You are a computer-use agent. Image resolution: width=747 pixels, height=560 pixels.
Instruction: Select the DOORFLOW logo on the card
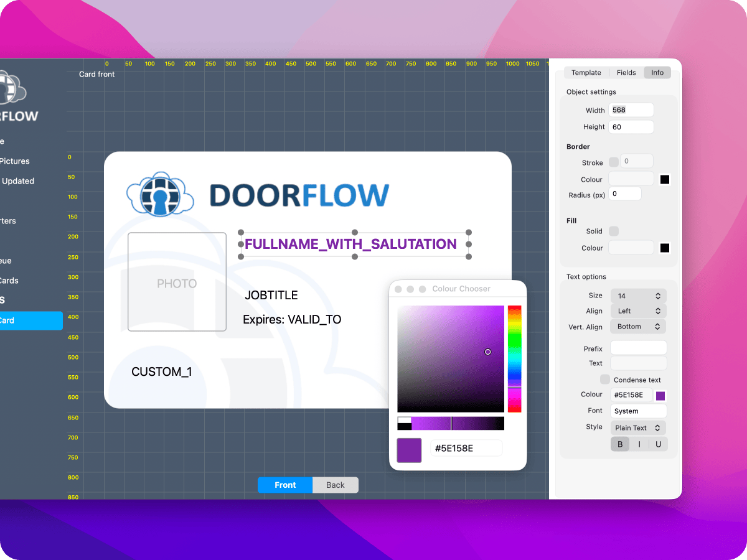coord(258,195)
